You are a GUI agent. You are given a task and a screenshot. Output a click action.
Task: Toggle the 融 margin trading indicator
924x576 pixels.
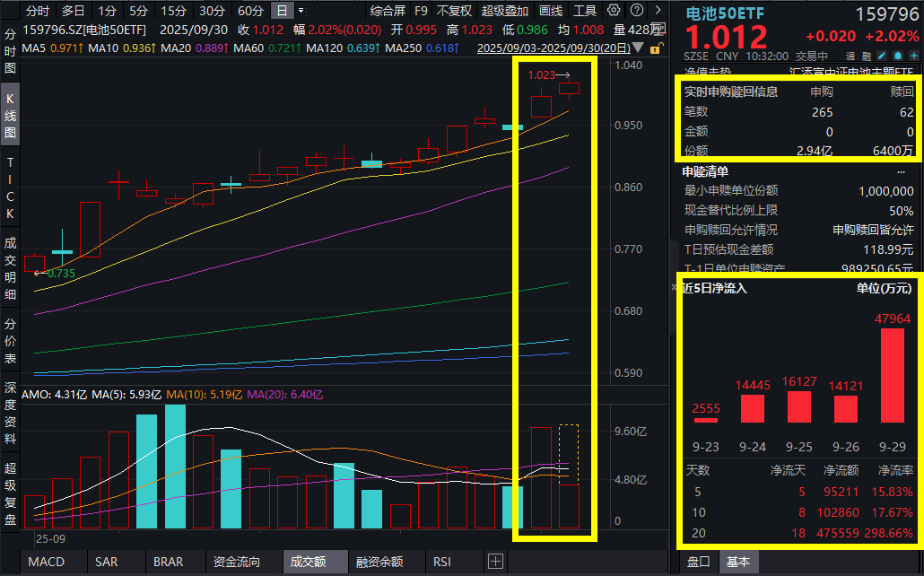tap(866, 56)
